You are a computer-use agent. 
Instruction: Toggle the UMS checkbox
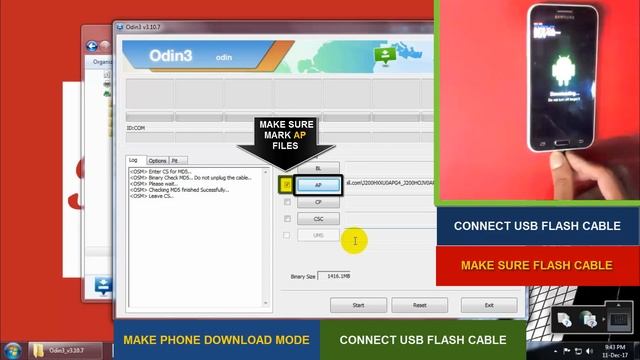(x=287, y=236)
